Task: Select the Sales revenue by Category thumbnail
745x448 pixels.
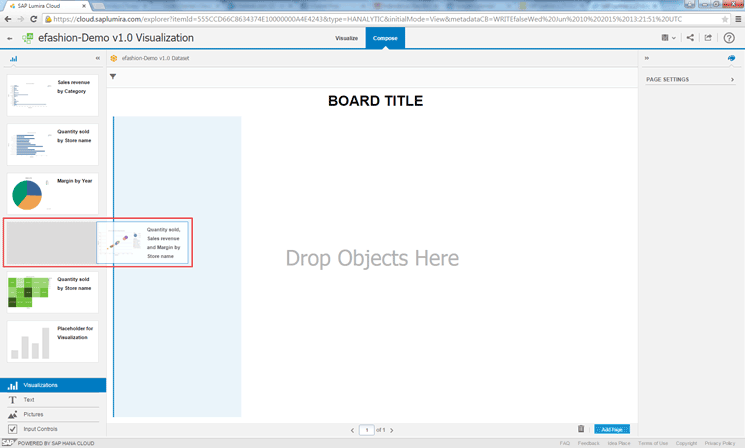Action: coord(53,95)
